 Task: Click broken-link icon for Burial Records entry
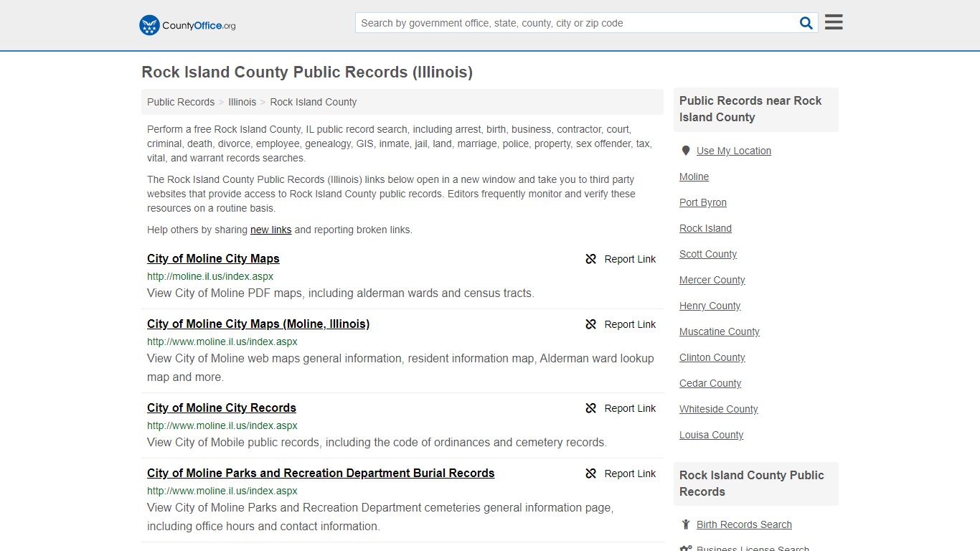pyautogui.click(x=591, y=474)
